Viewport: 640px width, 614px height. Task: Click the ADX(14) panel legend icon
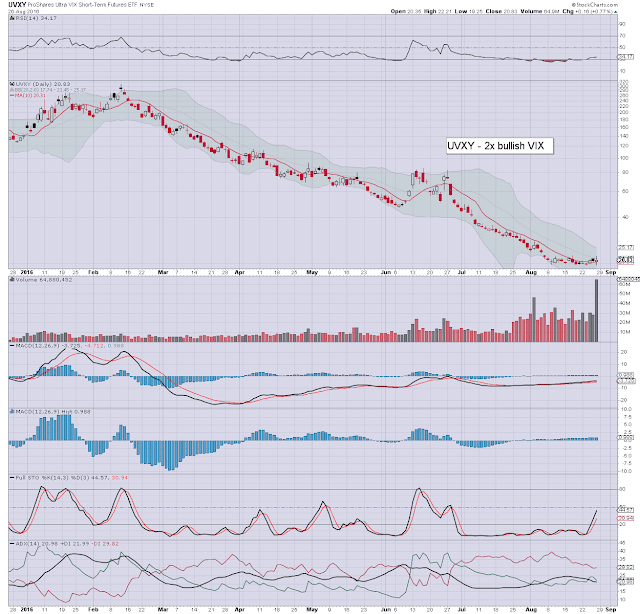coord(12,543)
